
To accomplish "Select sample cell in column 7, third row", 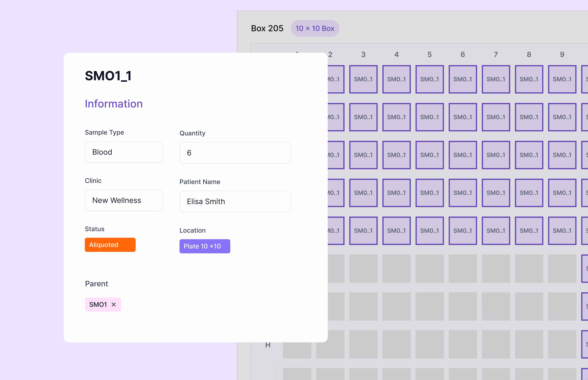I will 496,155.
